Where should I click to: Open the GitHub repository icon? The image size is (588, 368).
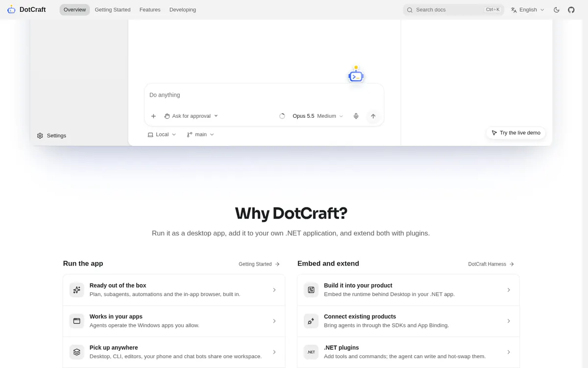pos(571,10)
